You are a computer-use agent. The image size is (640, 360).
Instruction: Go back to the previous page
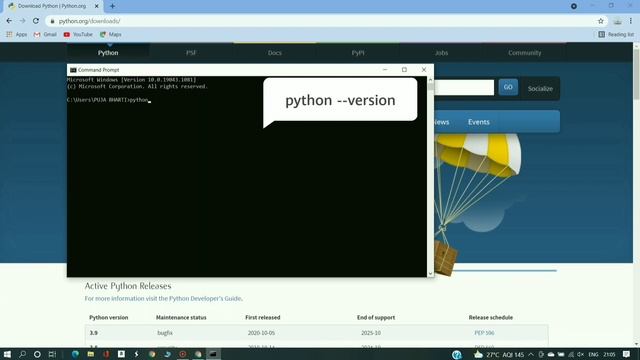click(x=9, y=21)
